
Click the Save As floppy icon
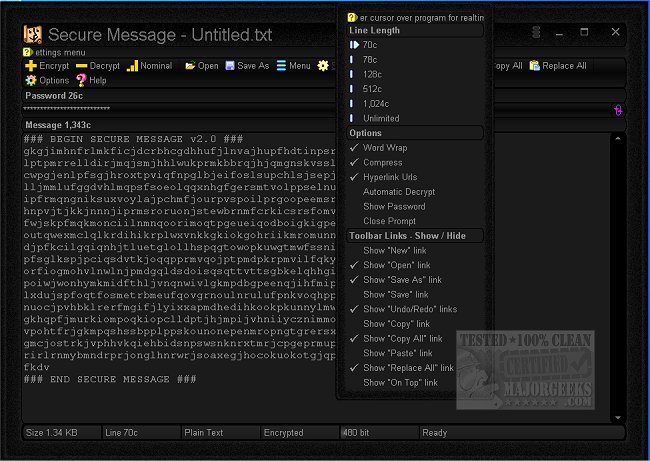coord(230,66)
